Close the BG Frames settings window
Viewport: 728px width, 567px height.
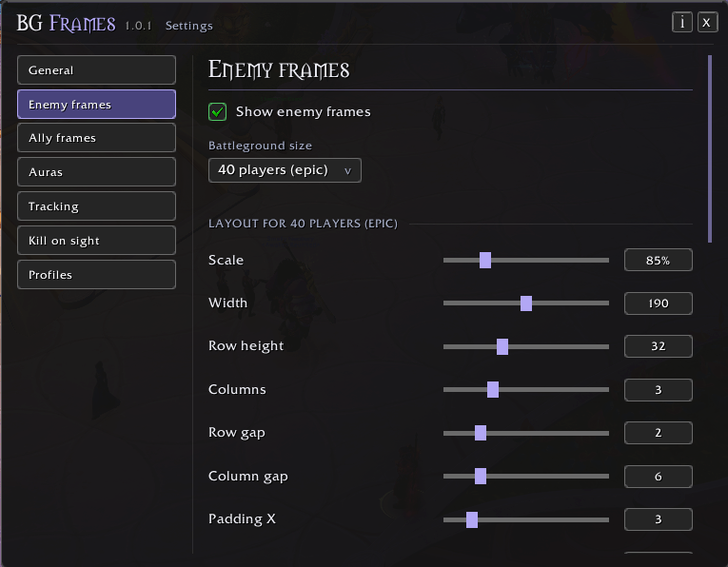pos(707,22)
